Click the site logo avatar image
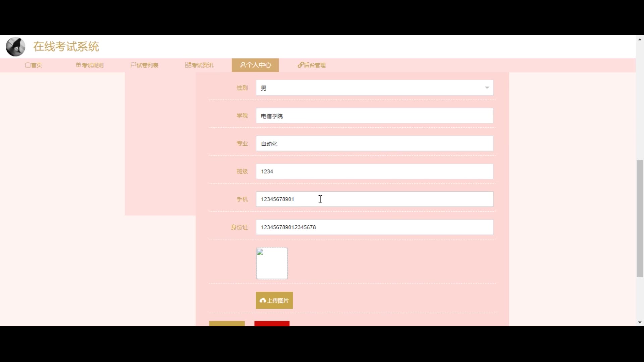Image resolution: width=644 pixels, height=362 pixels. pos(15,47)
